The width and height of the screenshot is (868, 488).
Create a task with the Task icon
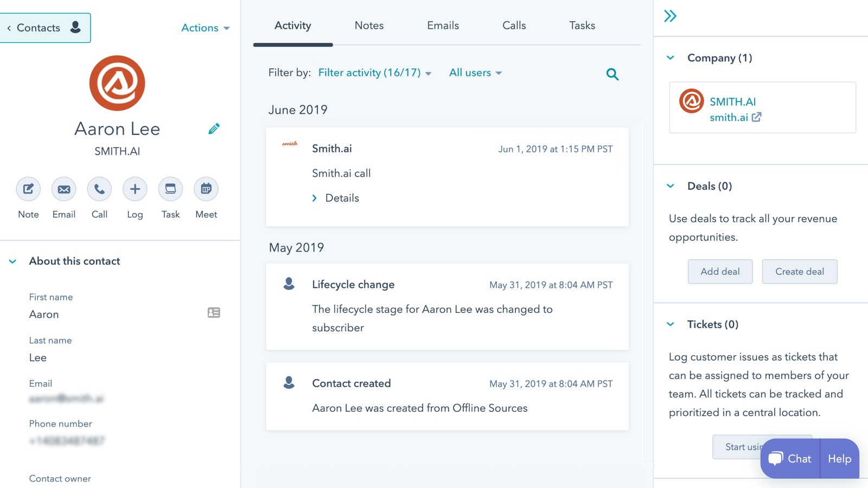click(170, 189)
